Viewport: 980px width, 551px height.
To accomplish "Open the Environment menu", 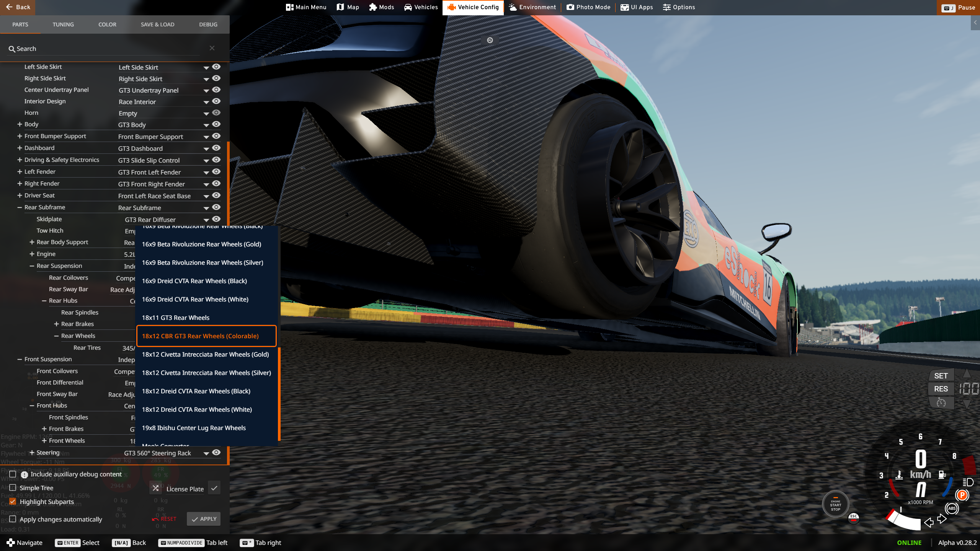I will [532, 7].
